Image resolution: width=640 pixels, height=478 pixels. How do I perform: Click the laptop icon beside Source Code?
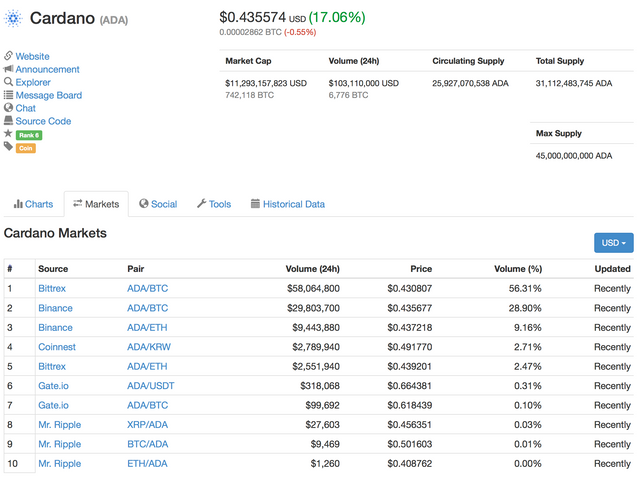[8, 120]
